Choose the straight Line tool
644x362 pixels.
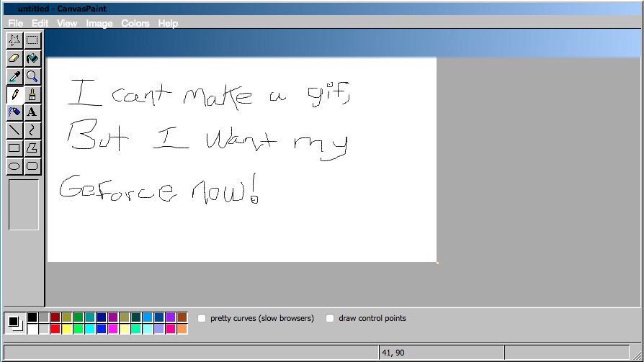tap(14, 130)
